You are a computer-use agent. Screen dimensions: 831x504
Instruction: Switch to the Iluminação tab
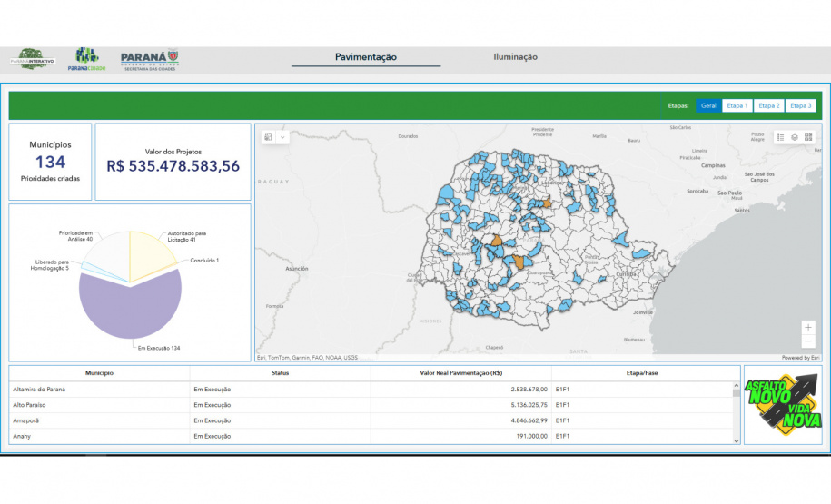[515, 57]
